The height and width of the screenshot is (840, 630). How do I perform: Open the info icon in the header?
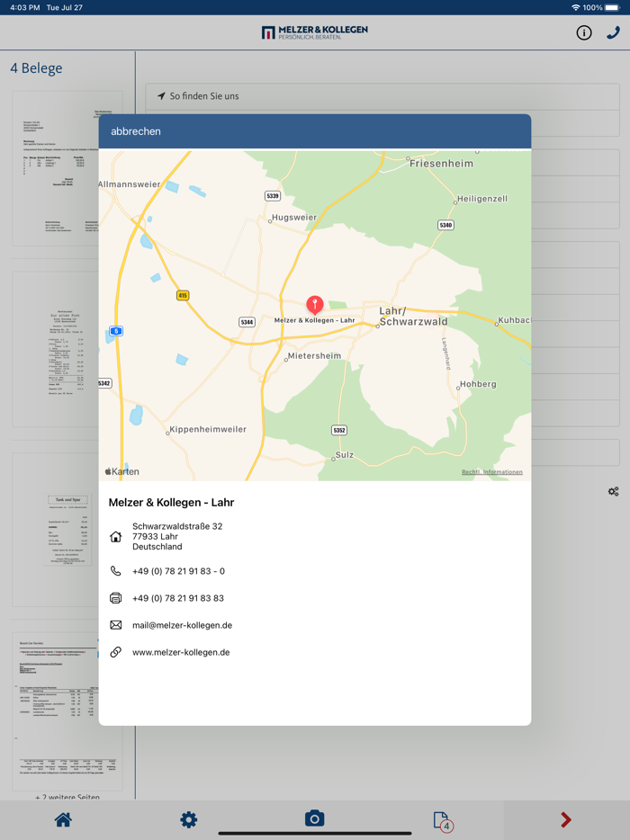(584, 32)
